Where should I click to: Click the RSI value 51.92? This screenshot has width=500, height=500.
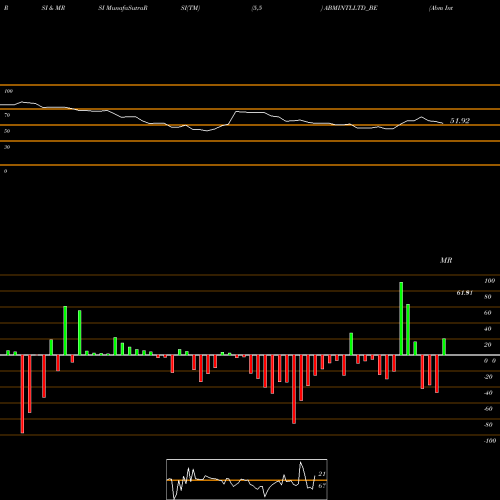[460, 121]
